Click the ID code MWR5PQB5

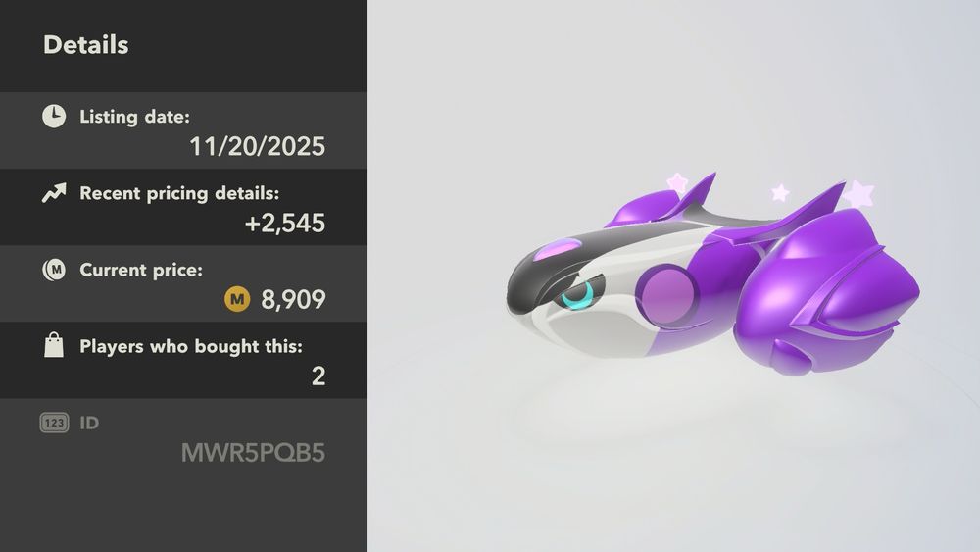coord(253,453)
